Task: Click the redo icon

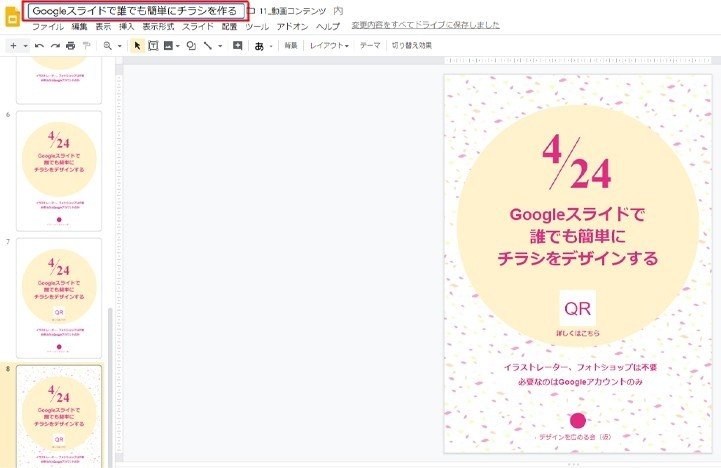Action: click(x=55, y=46)
